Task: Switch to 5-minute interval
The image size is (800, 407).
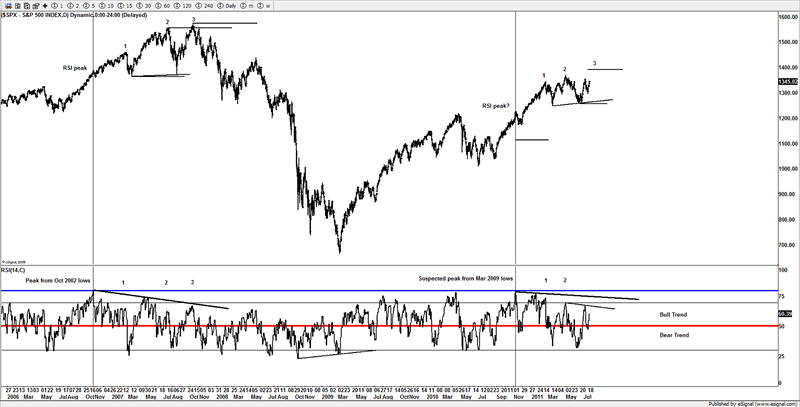Action: pyautogui.click(x=89, y=6)
